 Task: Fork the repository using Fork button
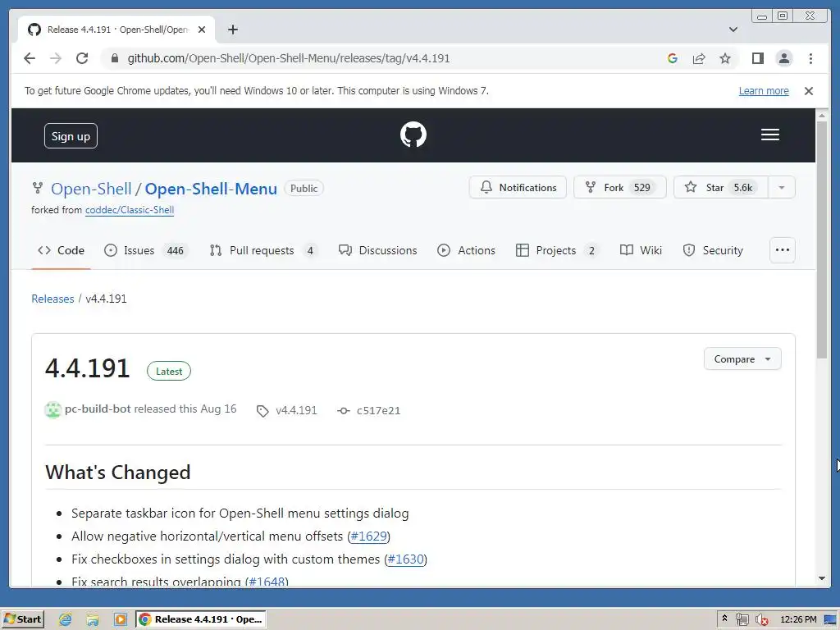click(x=620, y=188)
